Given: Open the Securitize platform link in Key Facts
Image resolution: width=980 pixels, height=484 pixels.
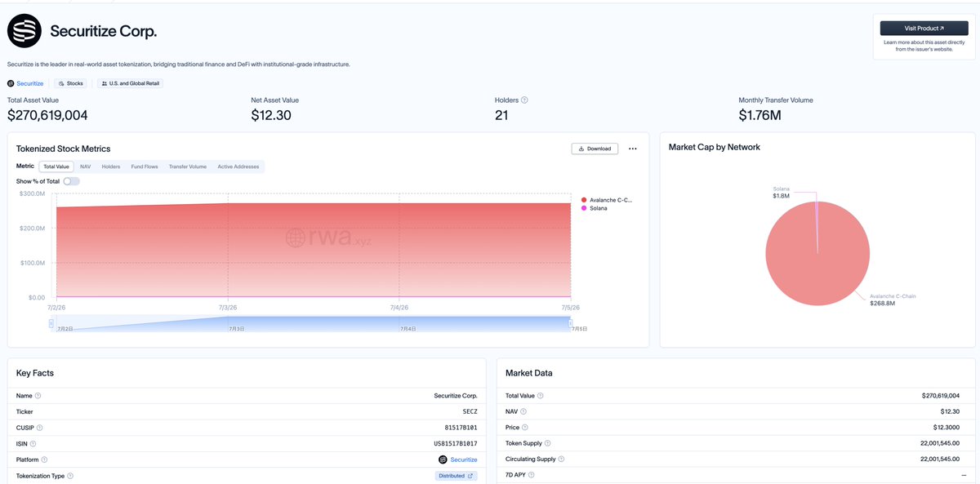Looking at the screenshot, I should (x=464, y=460).
